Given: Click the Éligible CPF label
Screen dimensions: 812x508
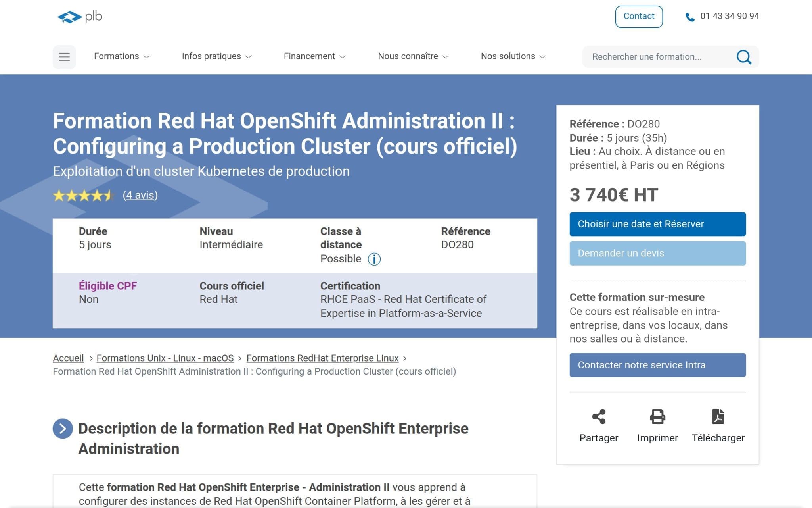Looking at the screenshot, I should pyautogui.click(x=108, y=286).
